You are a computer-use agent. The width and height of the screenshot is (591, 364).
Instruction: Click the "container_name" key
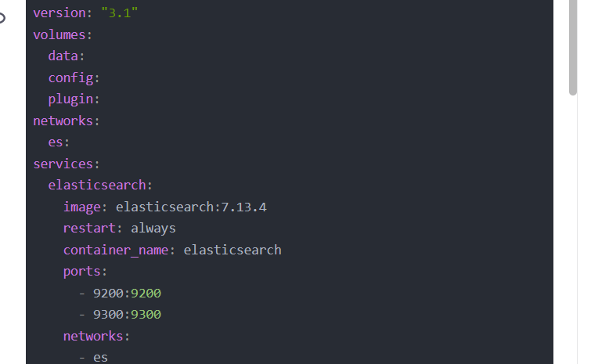click(116, 250)
